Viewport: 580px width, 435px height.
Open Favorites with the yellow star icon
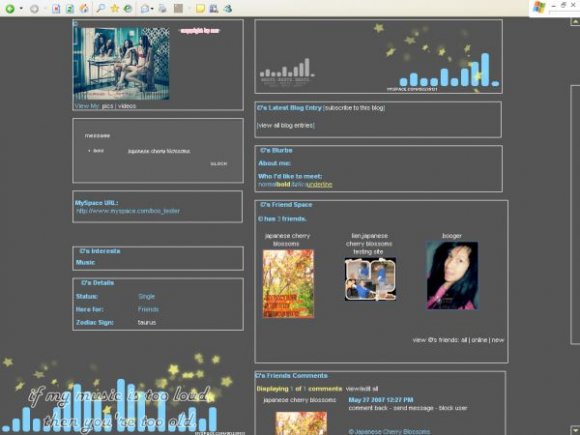click(x=115, y=8)
